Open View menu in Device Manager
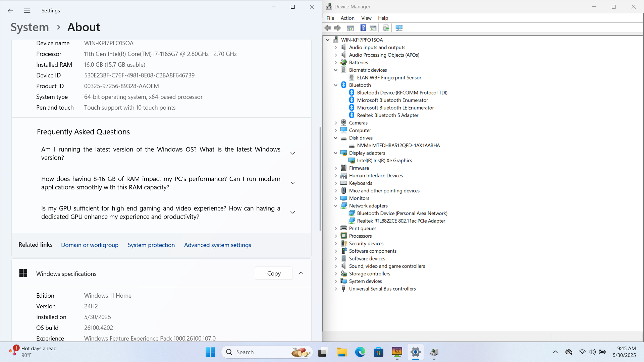This screenshot has width=644, height=362. (x=366, y=18)
